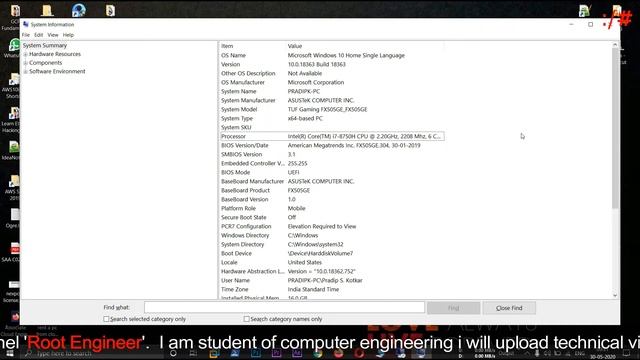Screen dimensions: 640x360
Task: Toggle Search category names only checkbox
Action: [x=247, y=319]
